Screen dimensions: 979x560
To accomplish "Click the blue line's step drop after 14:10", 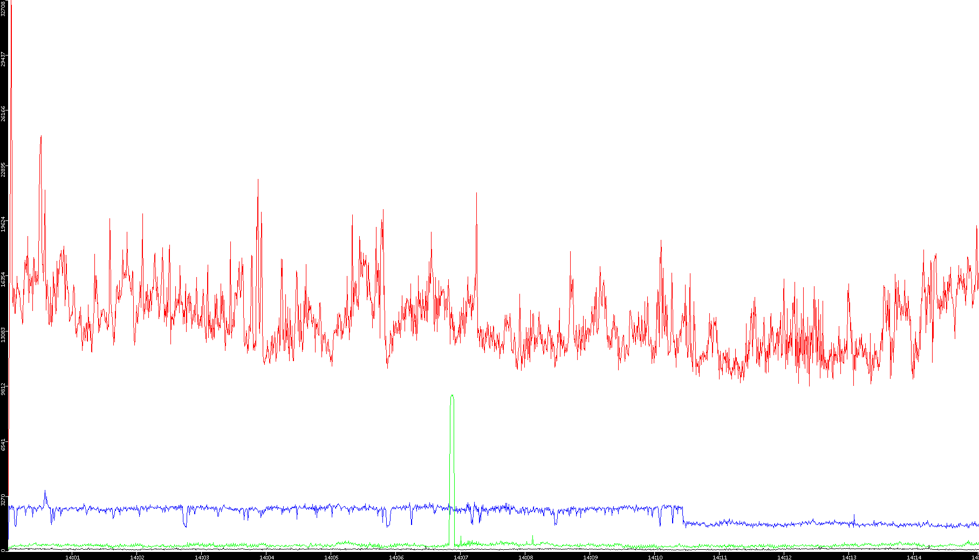I will (683, 515).
